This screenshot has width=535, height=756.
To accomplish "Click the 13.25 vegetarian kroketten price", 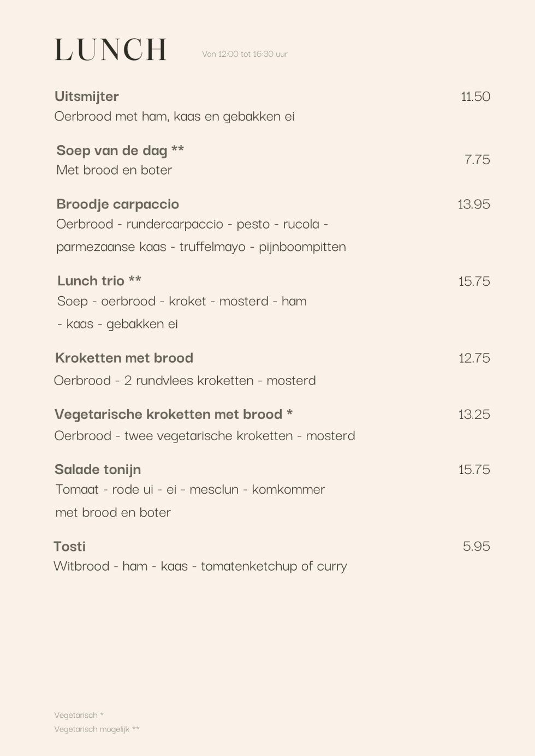I will tap(474, 414).
